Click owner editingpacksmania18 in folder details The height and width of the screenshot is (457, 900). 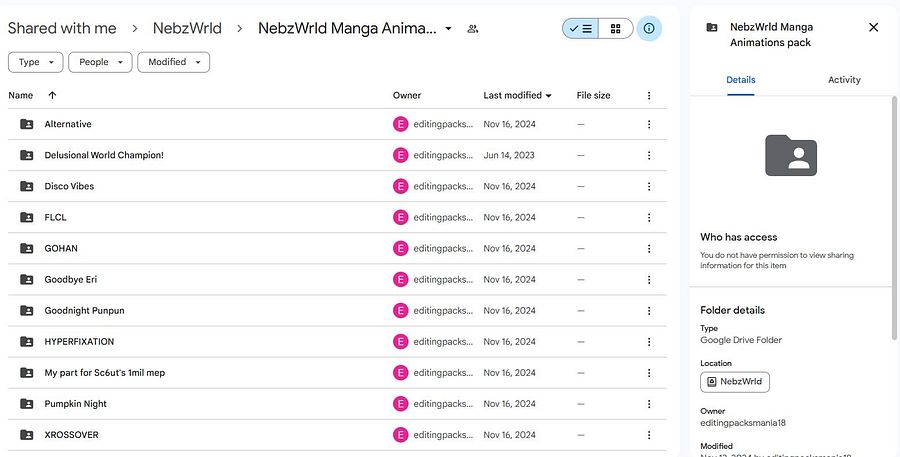point(743,423)
